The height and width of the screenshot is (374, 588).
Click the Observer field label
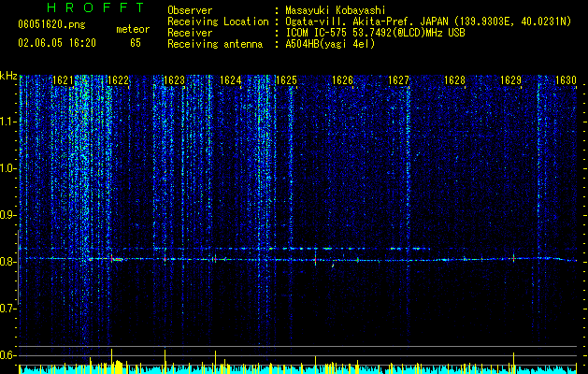(190, 10)
